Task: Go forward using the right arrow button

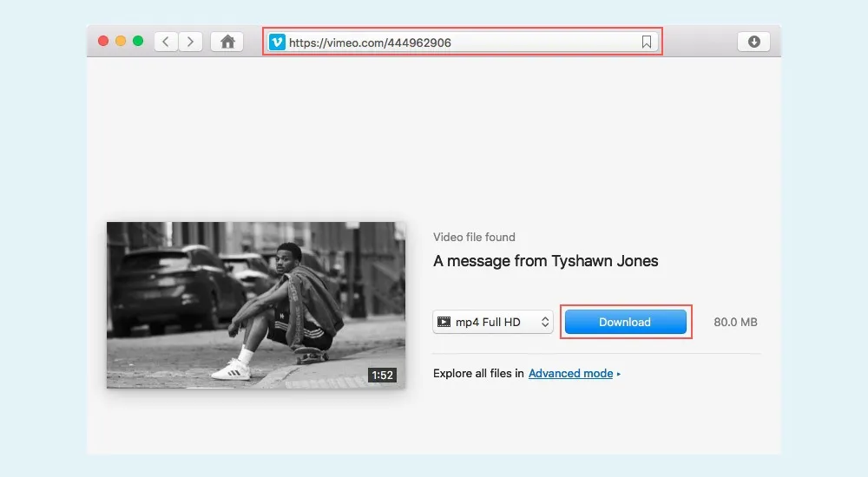Action: tap(190, 42)
